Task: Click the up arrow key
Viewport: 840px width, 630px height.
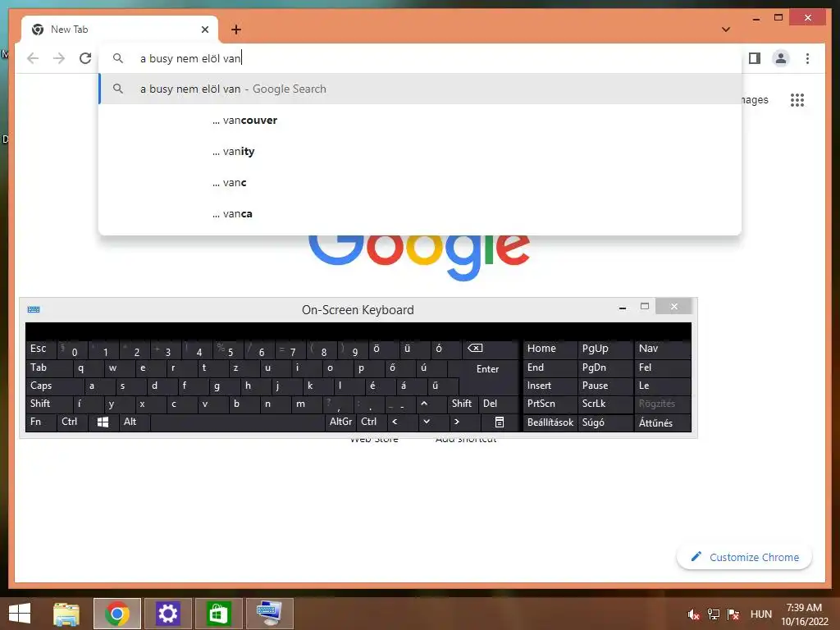Action: coord(431,404)
